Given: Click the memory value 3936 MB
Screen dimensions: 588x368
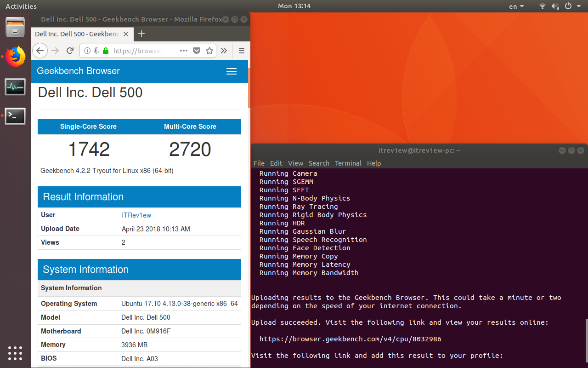Looking at the screenshot, I should tap(134, 345).
